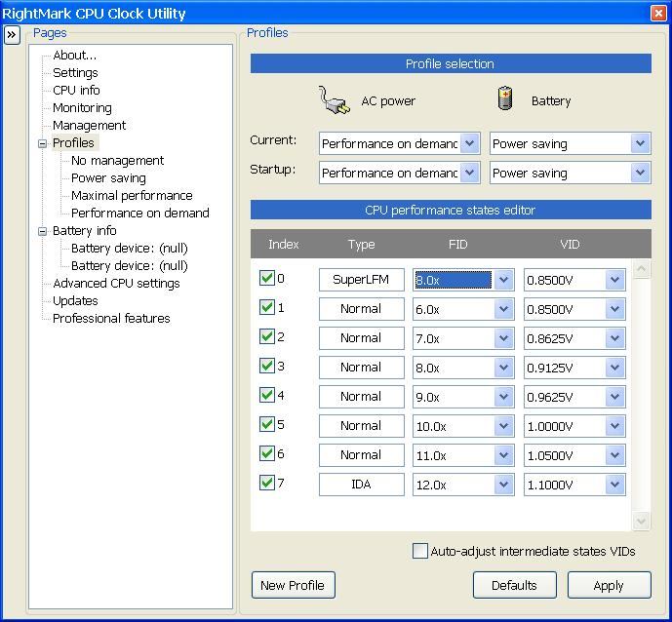This screenshot has width=672, height=622.
Task: Toggle performance state index 2 checkbox
Action: pyautogui.click(x=266, y=336)
